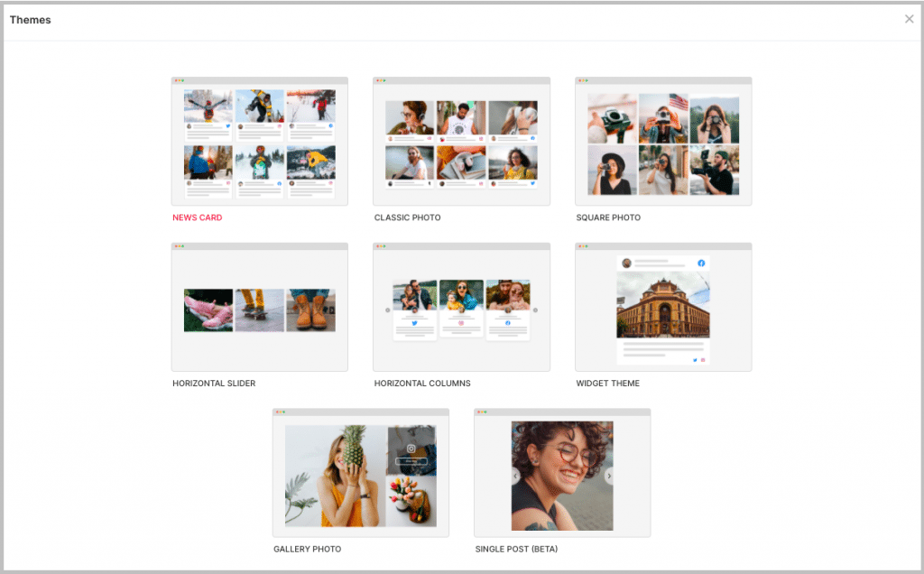Click the GALLERY PHOTO label
The image size is (924, 574).
pos(307,549)
